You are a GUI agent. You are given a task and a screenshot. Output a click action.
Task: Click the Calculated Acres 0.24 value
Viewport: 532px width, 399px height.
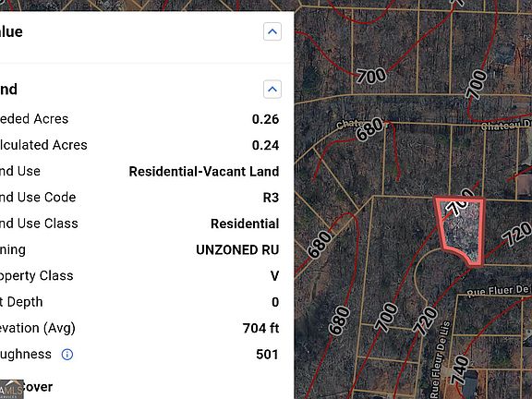click(265, 145)
